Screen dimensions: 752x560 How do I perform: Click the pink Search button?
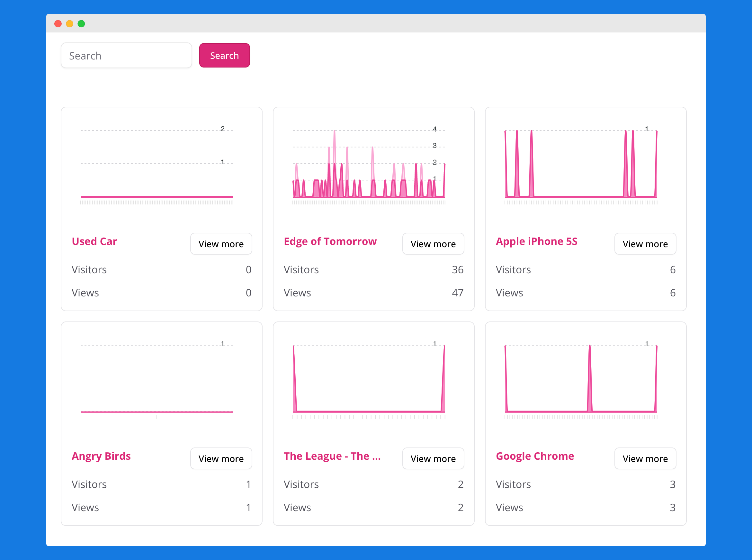[224, 56]
